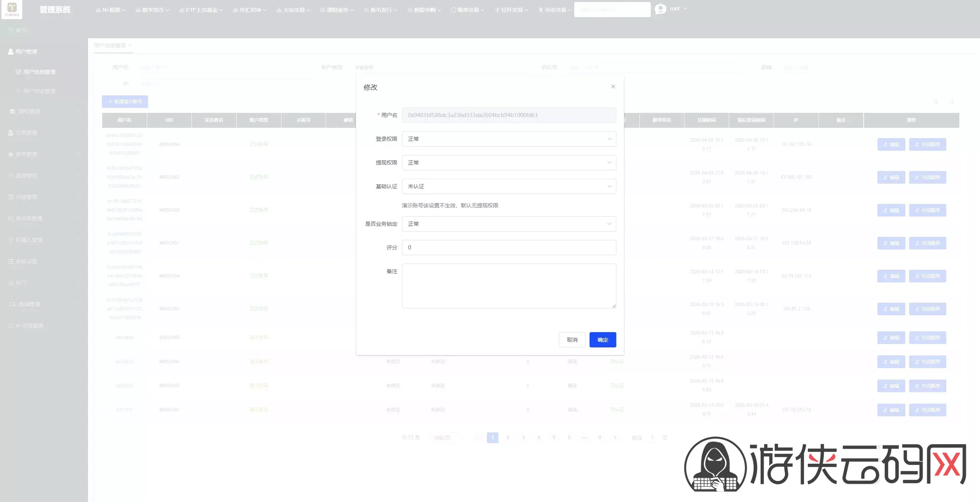Go to page 2 in pagination
980x502 pixels.
[x=508, y=437]
